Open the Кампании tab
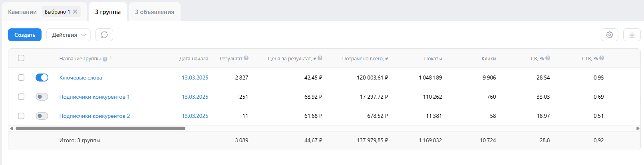This screenshot has height=165, width=644. (x=22, y=12)
